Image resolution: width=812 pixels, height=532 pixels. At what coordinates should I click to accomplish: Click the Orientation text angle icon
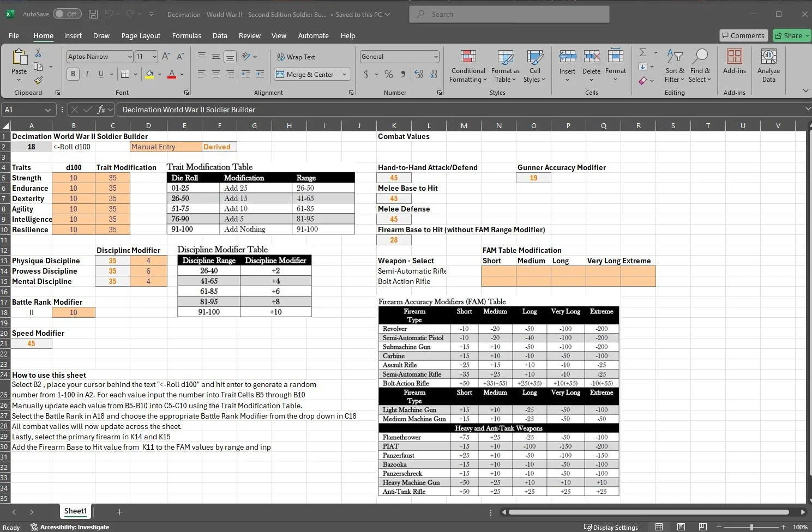246,56
